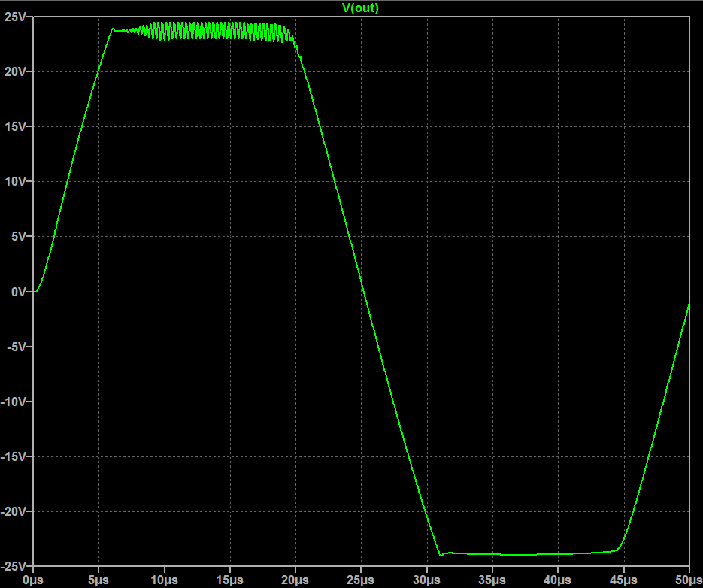Screen dimensions: 703x588
Task: Click the 20V vertical axis label
Action: pos(15,71)
